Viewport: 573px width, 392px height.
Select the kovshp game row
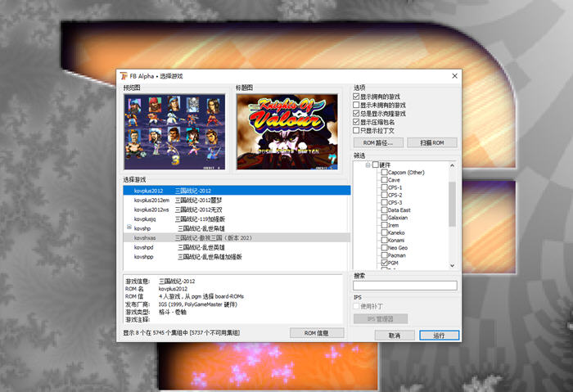tap(237, 228)
